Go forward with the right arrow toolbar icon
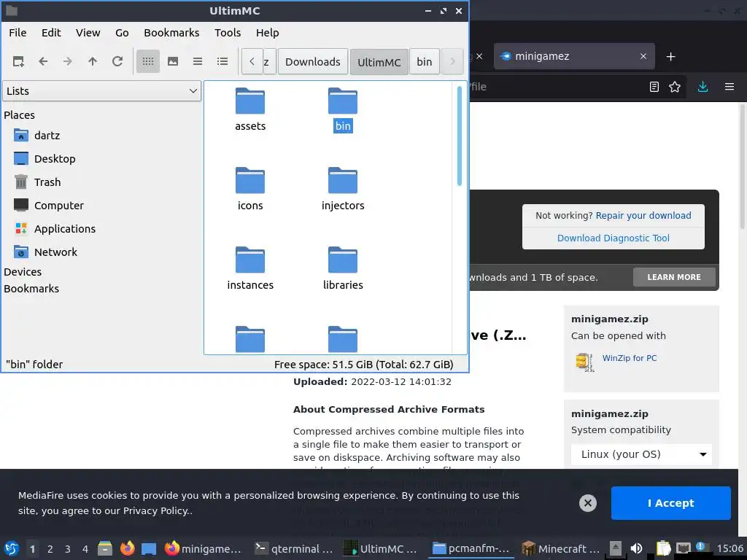The image size is (747, 560). pos(68,61)
